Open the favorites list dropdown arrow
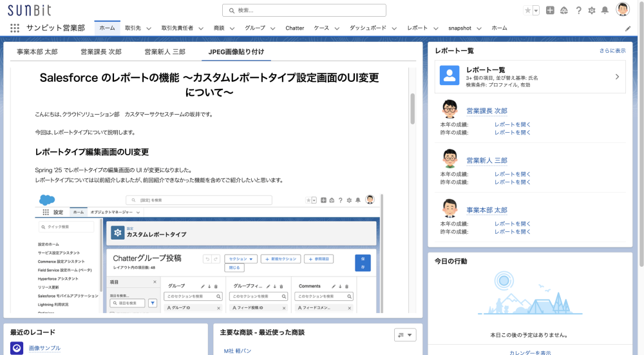The width and height of the screenshot is (644, 355). [x=536, y=11]
